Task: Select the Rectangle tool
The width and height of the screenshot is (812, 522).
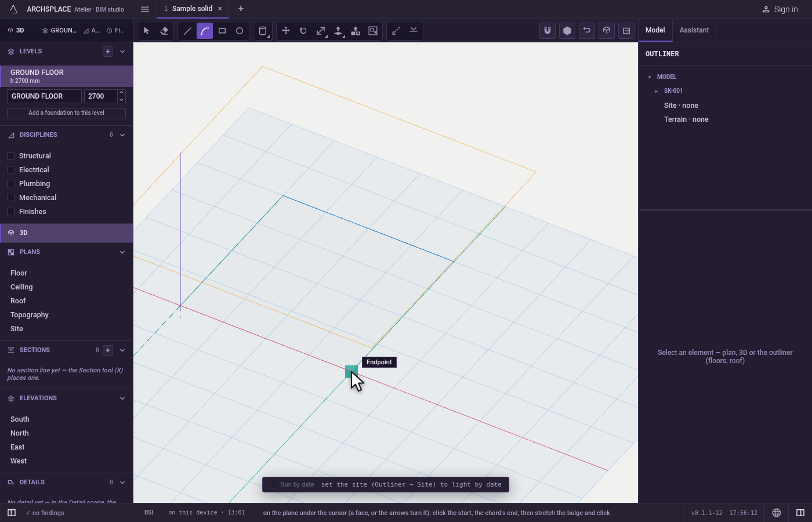Action: coord(222,31)
